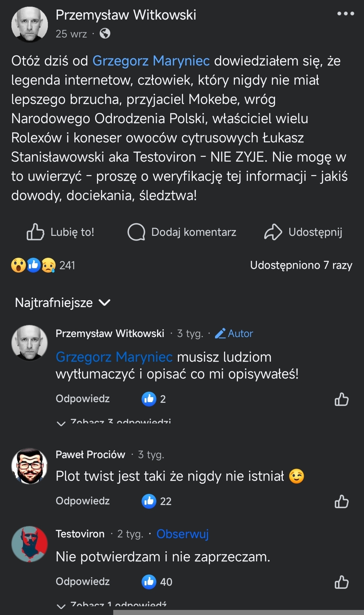Open the post options three-dots menu
This screenshot has width=364, height=615.
tap(345, 14)
